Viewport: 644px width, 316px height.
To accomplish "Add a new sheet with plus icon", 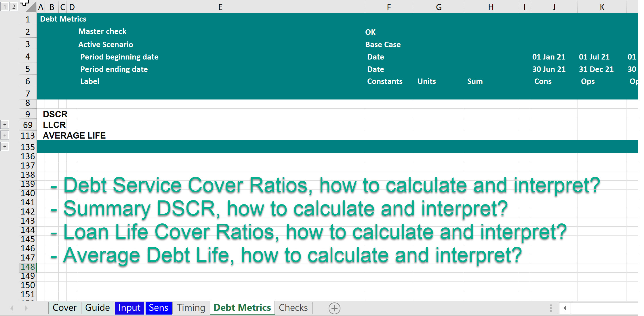I will click(334, 308).
